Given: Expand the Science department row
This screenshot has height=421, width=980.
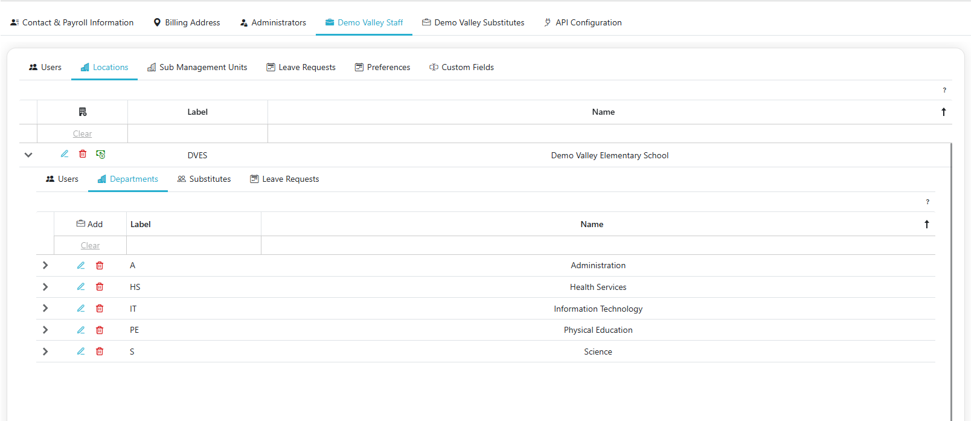Looking at the screenshot, I should [45, 352].
